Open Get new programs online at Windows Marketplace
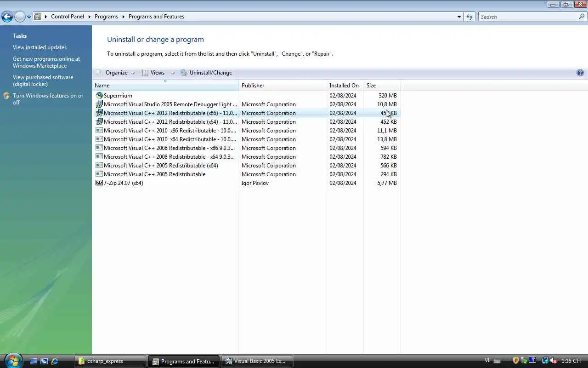 click(46, 62)
